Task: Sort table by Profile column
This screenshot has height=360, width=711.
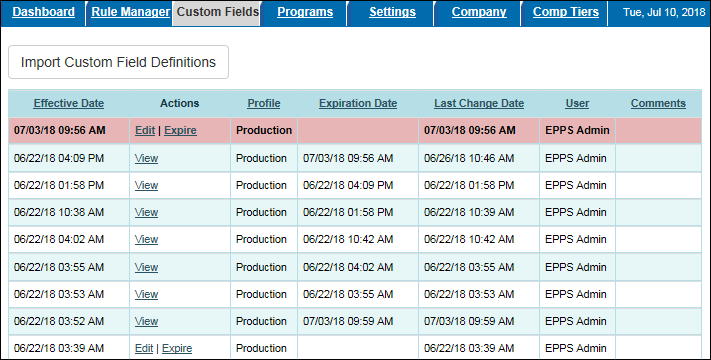Action: coord(264,103)
